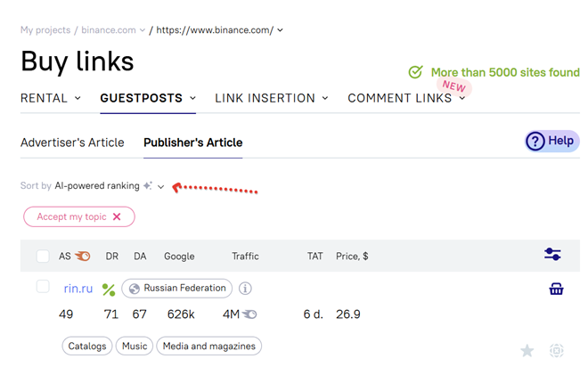Tick the checkbox for rin.ru
This screenshot has height=367, width=588.
click(43, 287)
